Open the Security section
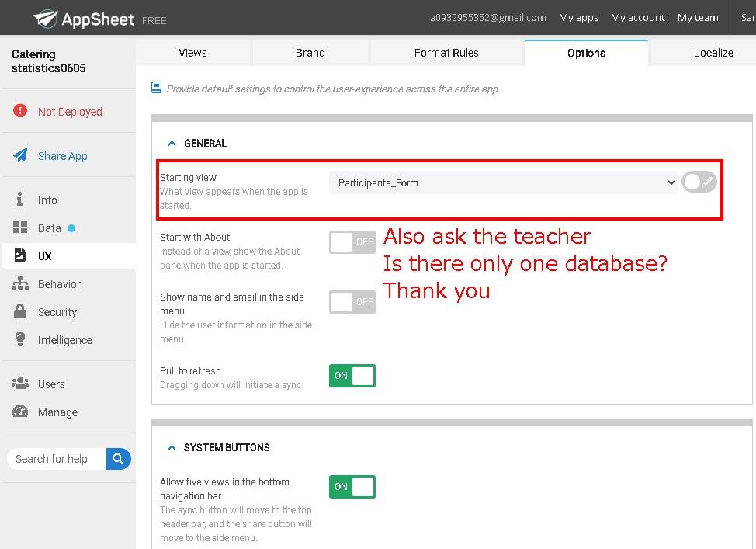Viewport: 756px width, 549px height. [x=57, y=312]
